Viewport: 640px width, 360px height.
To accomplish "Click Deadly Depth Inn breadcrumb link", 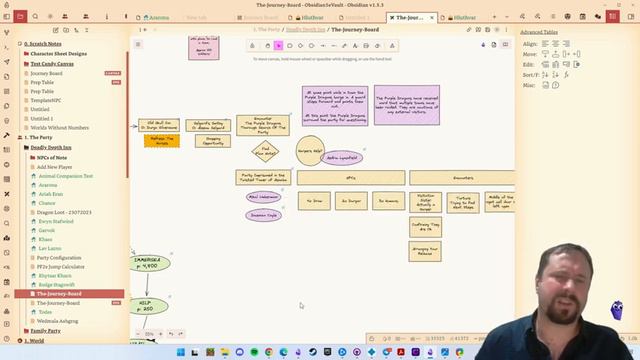I will [305, 29].
